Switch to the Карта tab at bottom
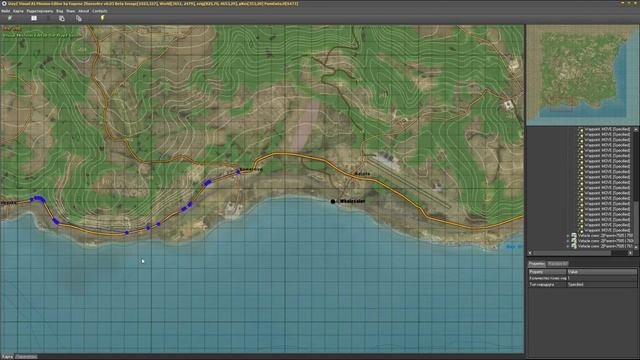This screenshot has width=640, height=360. (7, 357)
